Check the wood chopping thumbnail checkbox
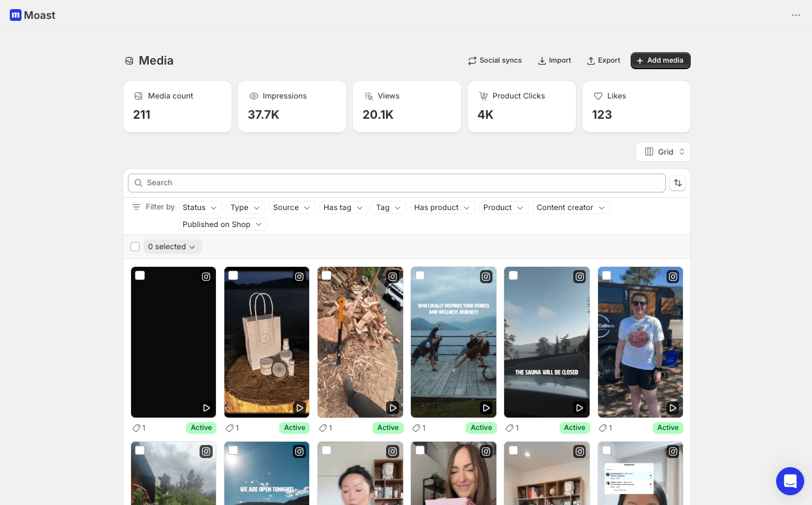 326,275
